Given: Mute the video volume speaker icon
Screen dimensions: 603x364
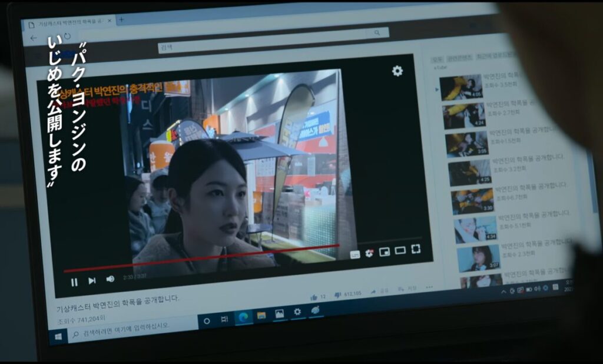Looking at the screenshot, I should (x=110, y=279).
